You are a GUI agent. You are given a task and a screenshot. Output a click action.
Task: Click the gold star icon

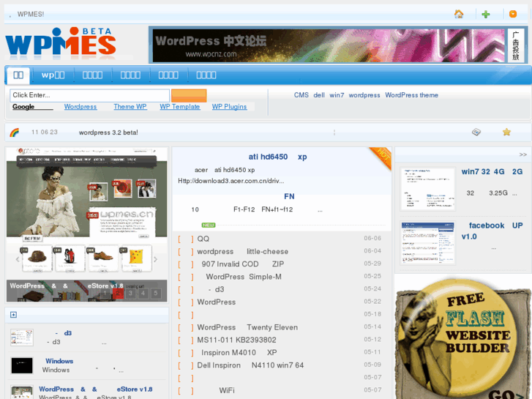[506, 132]
